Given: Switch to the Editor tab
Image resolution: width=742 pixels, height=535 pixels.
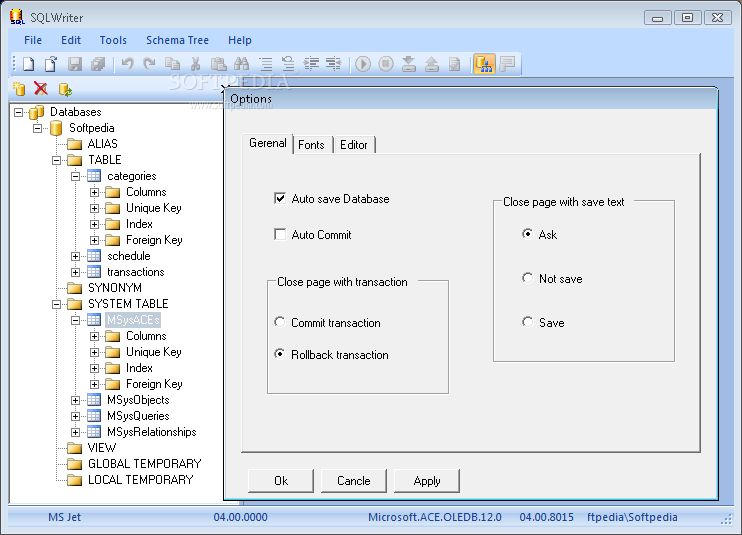Looking at the screenshot, I should click(x=353, y=145).
